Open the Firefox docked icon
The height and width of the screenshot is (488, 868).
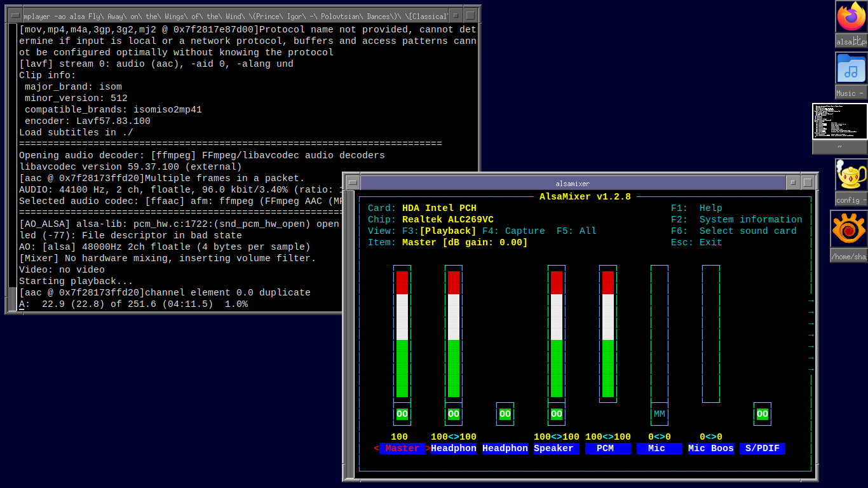(x=851, y=17)
